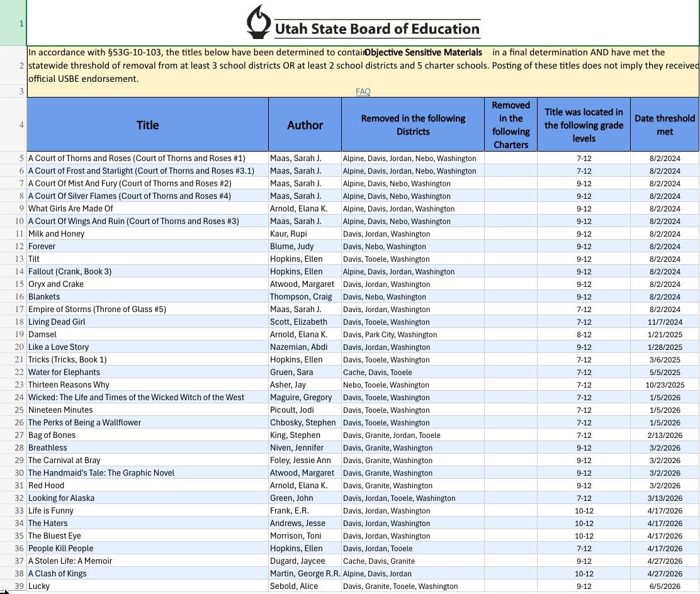
Task: Click author cell 'Blume, Judy'
Action: click(305, 247)
